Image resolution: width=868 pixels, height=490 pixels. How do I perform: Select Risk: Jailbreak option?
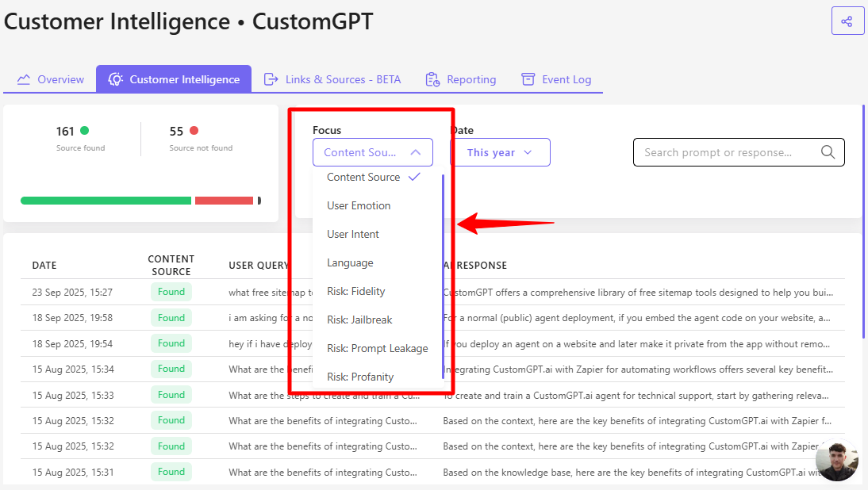tap(359, 320)
